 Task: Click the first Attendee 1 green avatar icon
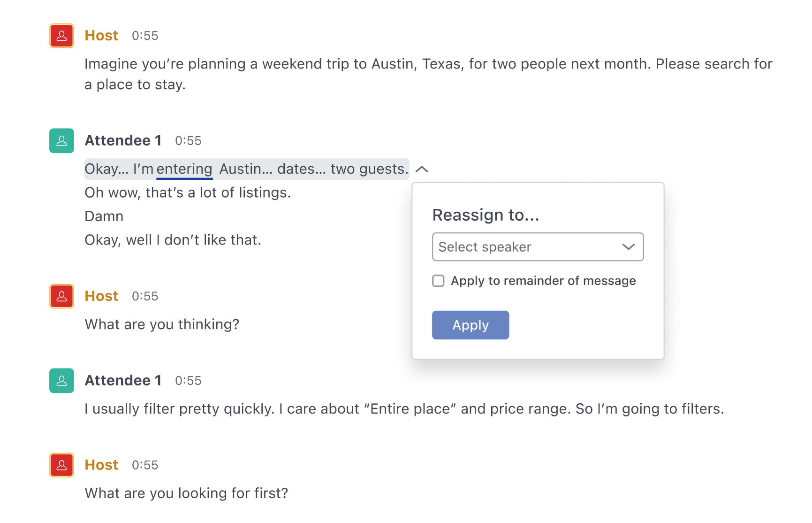[x=61, y=141]
